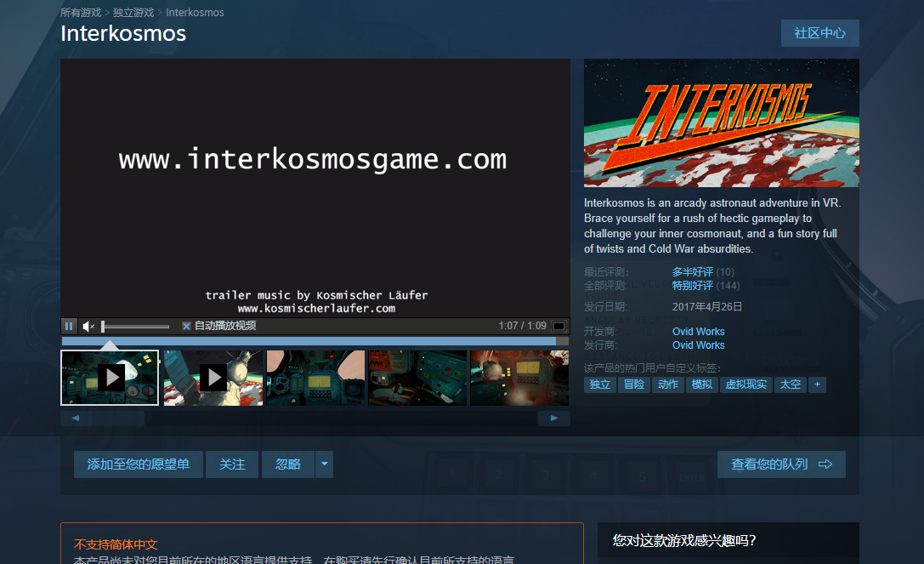Screen dimensions: 924x564
Task: Open publisher Ovid Works link
Action: tap(698, 345)
